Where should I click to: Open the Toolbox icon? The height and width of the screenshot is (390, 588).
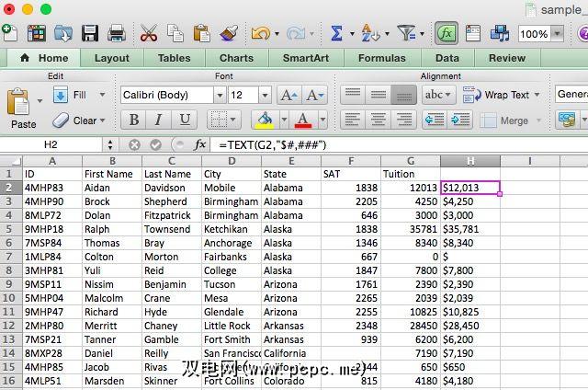click(473, 33)
